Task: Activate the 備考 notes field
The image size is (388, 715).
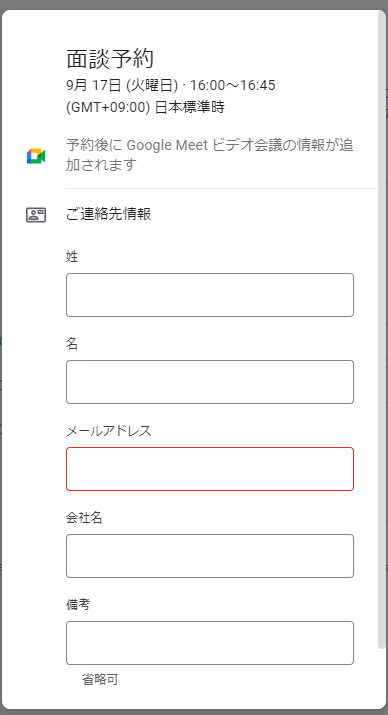Action: coord(210,643)
